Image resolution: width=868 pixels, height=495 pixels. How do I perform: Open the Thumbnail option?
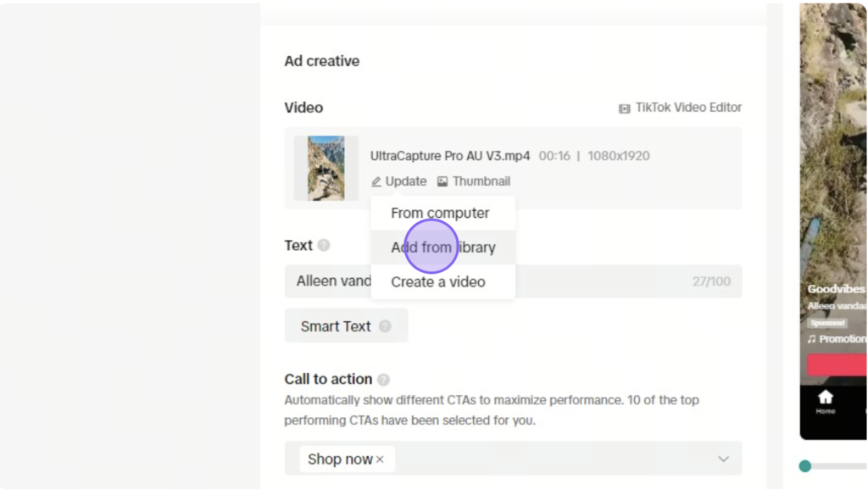coord(474,181)
